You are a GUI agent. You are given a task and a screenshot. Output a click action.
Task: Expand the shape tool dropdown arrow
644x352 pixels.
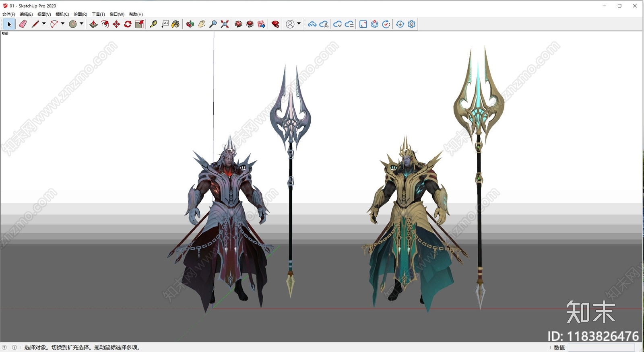tap(81, 24)
